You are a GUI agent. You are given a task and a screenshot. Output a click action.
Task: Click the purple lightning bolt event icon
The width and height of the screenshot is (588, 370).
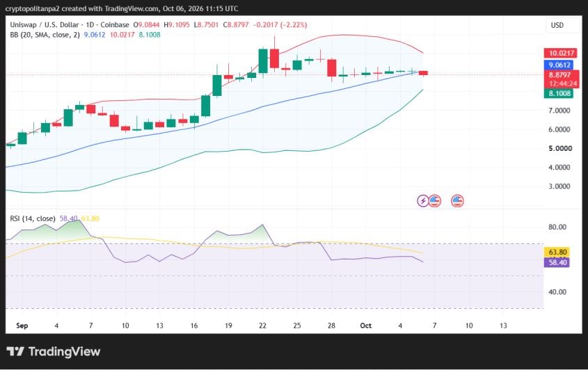tap(423, 201)
